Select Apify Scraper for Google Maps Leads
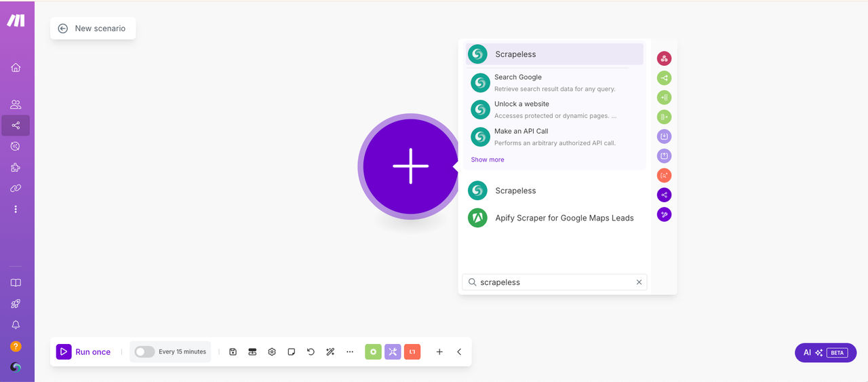This screenshot has width=868, height=382. point(554,218)
